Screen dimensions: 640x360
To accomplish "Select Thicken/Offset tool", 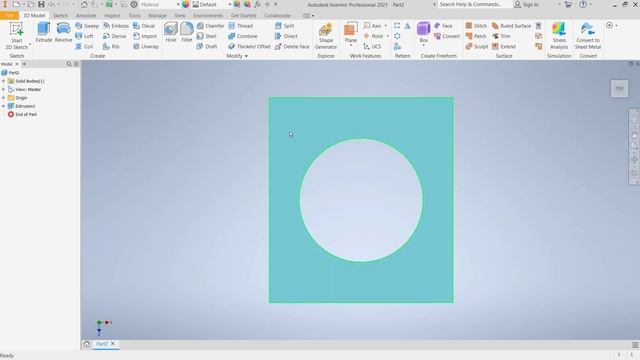I will [249, 47].
